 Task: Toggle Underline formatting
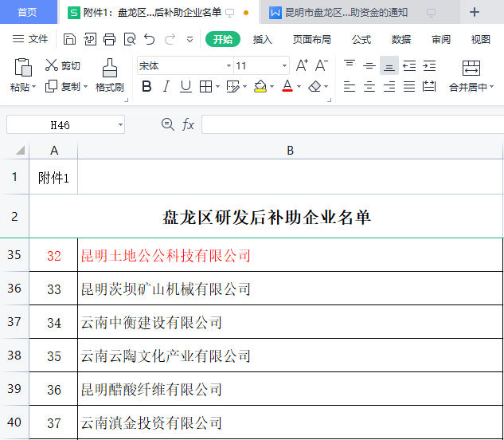click(x=186, y=86)
